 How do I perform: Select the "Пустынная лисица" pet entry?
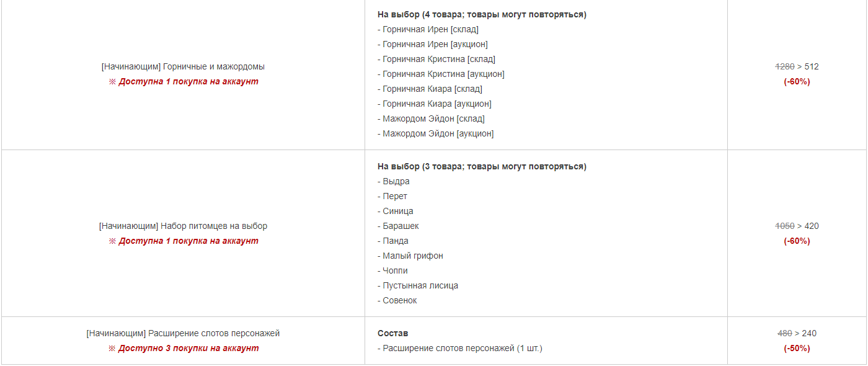420,285
